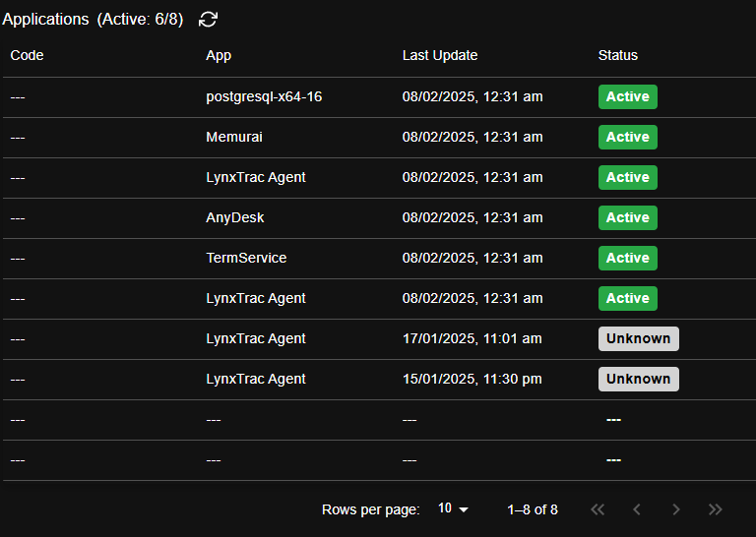Image resolution: width=756 pixels, height=537 pixels.
Task: Click the Last Update column header
Action: tap(440, 55)
